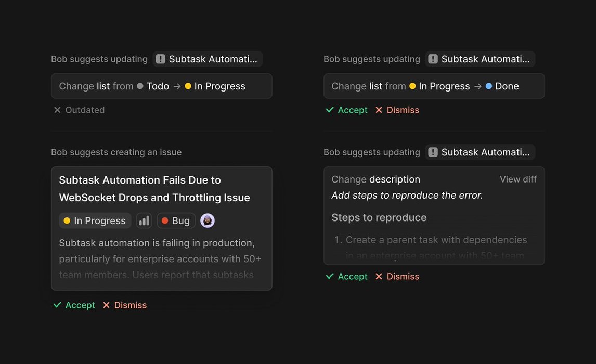Open the Subtask chip above the description change
Screen dimensions: 596x364
[480, 152]
